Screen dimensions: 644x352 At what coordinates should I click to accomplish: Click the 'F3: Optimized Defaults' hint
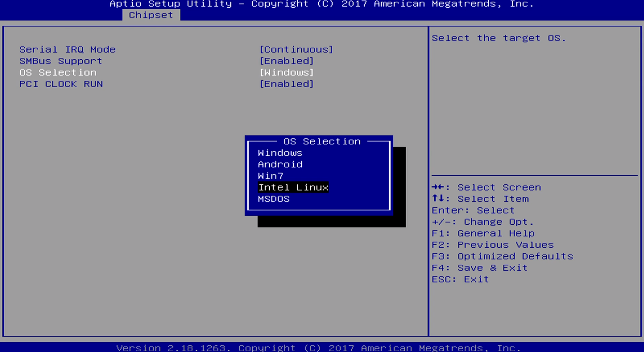tap(502, 256)
